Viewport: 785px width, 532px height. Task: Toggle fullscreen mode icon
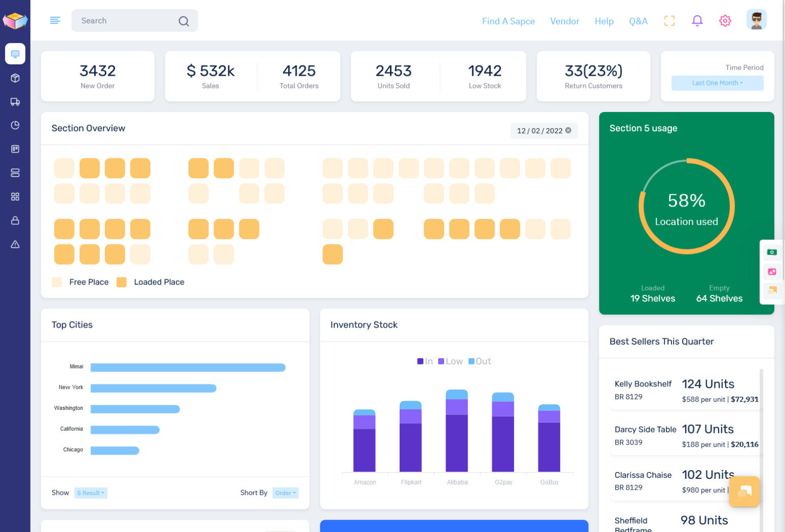click(669, 21)
